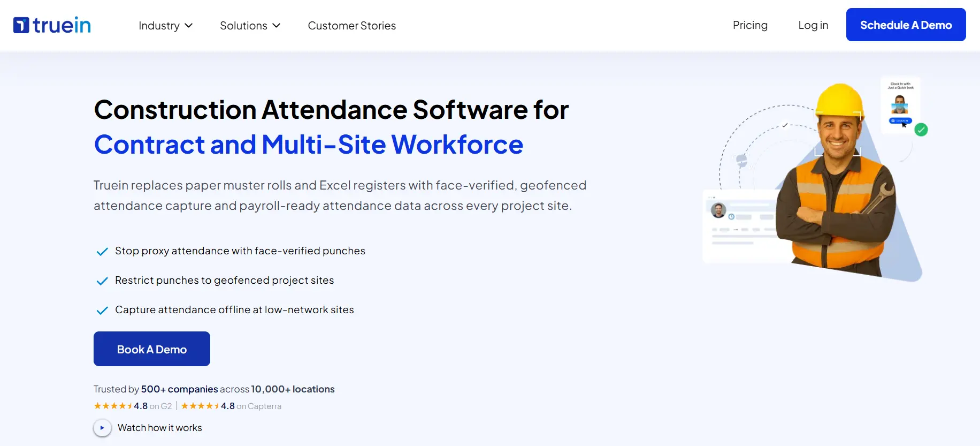Click the Capterra star rating icons
This screenshot has height=446, width=980.
(x=200, y=406)
